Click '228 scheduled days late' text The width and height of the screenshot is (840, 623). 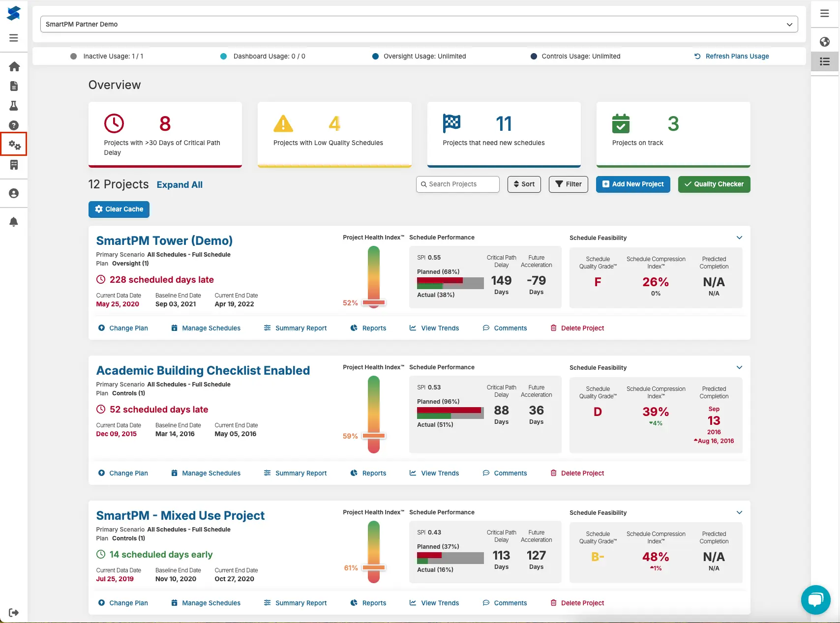pyautogui.click(x=162, y=280)
